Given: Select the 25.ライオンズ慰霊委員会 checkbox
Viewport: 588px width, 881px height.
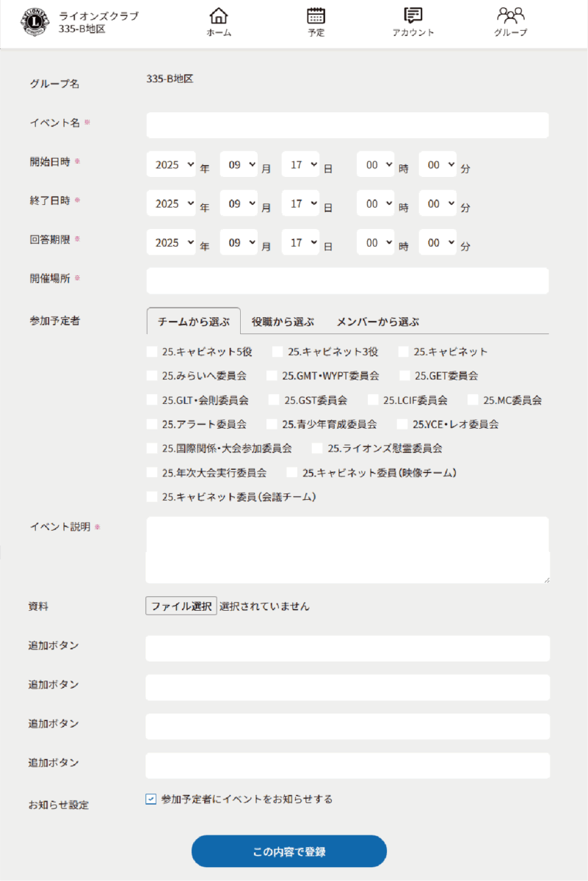Looking at the screenshot, I should tap(317, 448).
